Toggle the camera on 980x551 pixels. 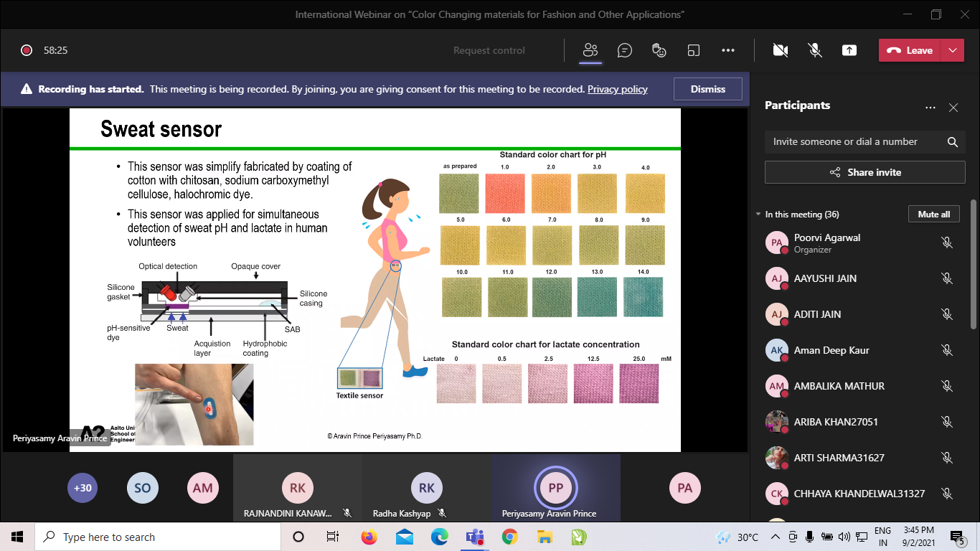pyautogui.click(x=780, y=50)
